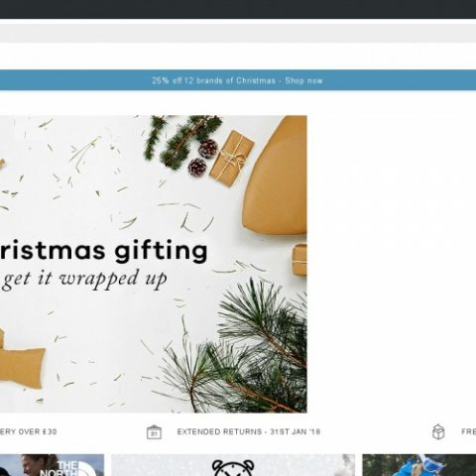476x476 pixels.
Task: Click the small twine-tied gift box
Action: [232, 159]
